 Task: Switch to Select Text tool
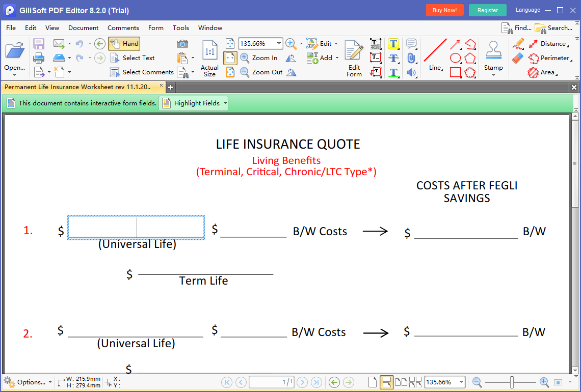coord(133,58)
